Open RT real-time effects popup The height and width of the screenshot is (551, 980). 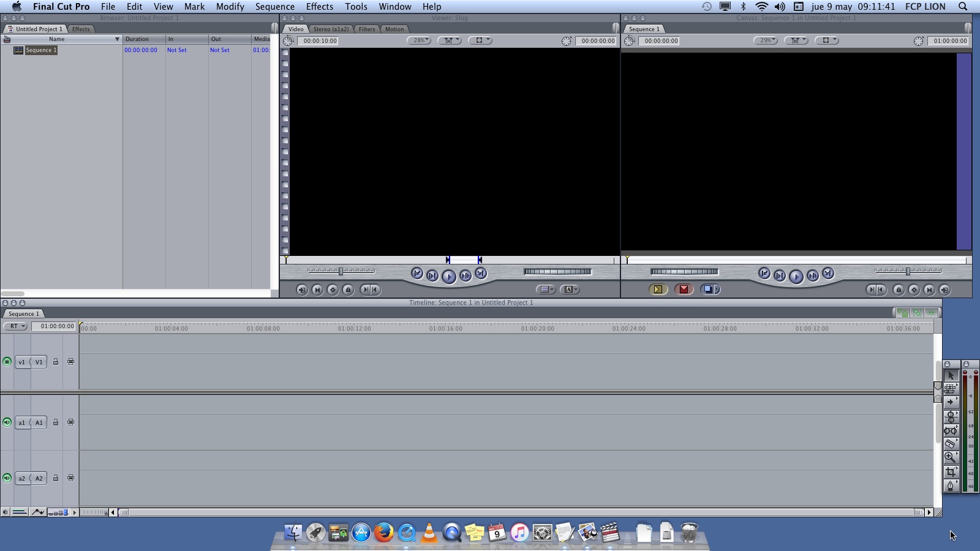pos(16,326)
